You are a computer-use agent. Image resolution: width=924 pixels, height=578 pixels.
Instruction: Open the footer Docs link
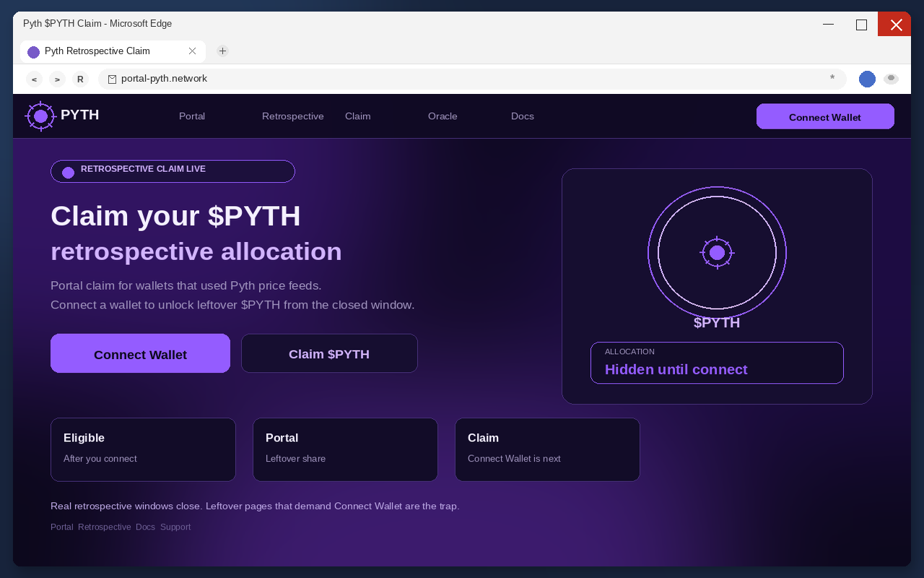pyautogui.click(x=145, y=527)
